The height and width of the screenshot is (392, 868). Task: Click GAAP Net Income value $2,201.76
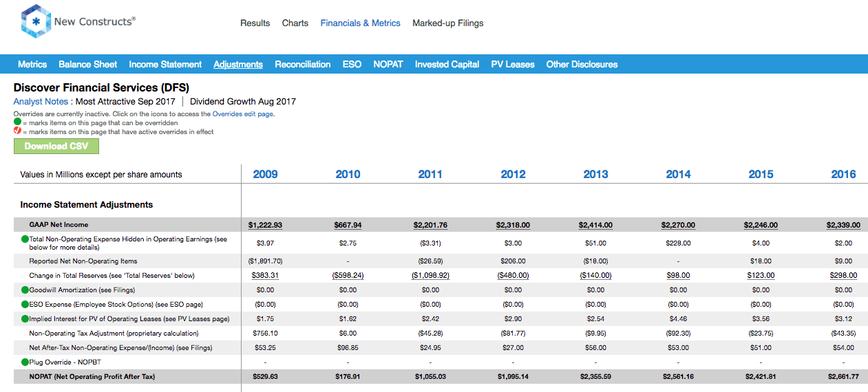click(x=430, y=225)
